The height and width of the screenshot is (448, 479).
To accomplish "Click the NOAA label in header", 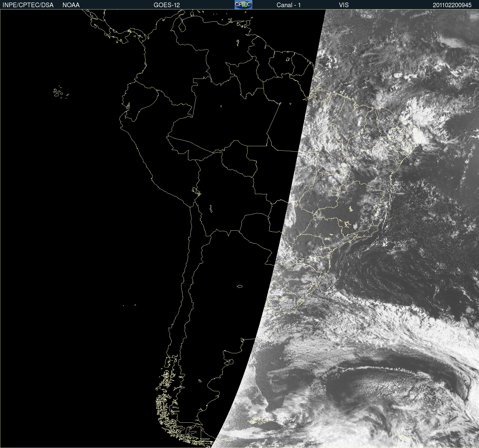I will coord(71,5).
